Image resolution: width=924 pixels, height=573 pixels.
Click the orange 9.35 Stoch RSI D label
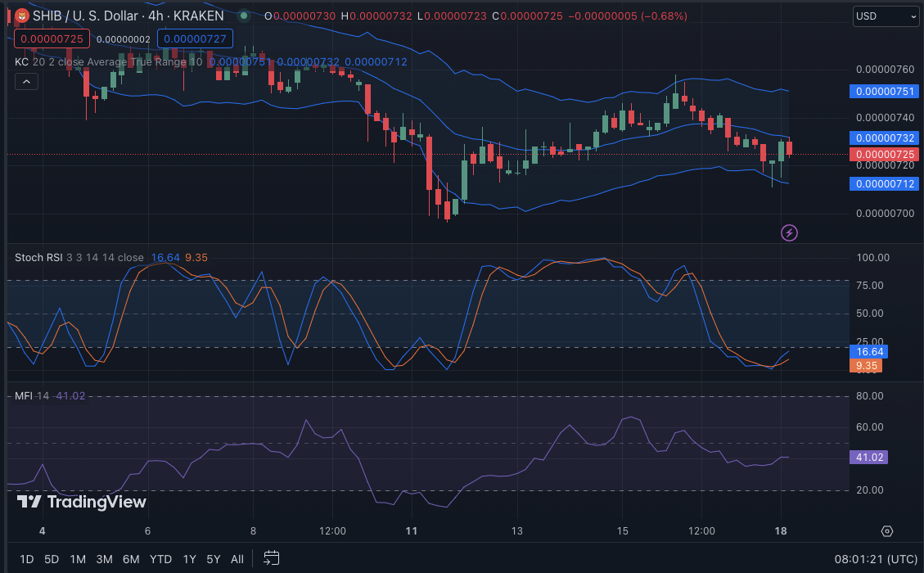click(x=866, y=366)
